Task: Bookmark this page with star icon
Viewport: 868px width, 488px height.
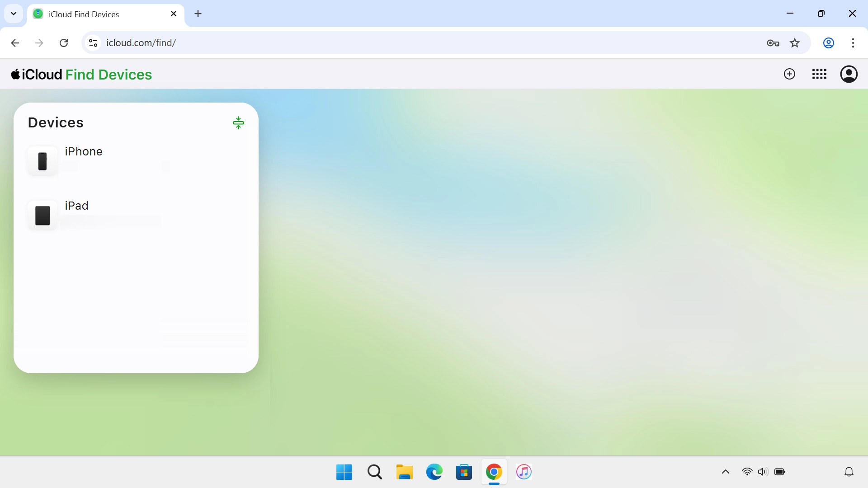Action: [795, 43]
